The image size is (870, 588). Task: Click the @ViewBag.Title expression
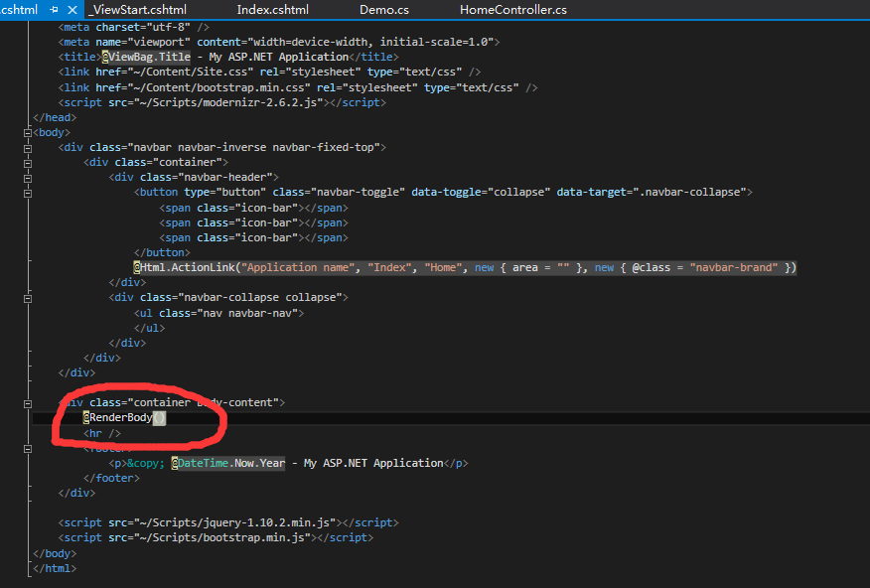146,57
